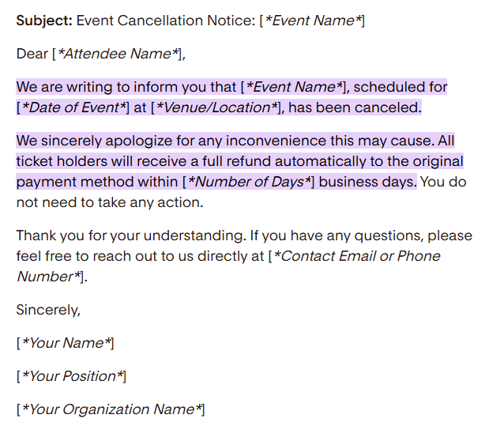This screenshot has width=504, height=426.
Task: Click the Your Name placeholder
Action: (66, 343)
